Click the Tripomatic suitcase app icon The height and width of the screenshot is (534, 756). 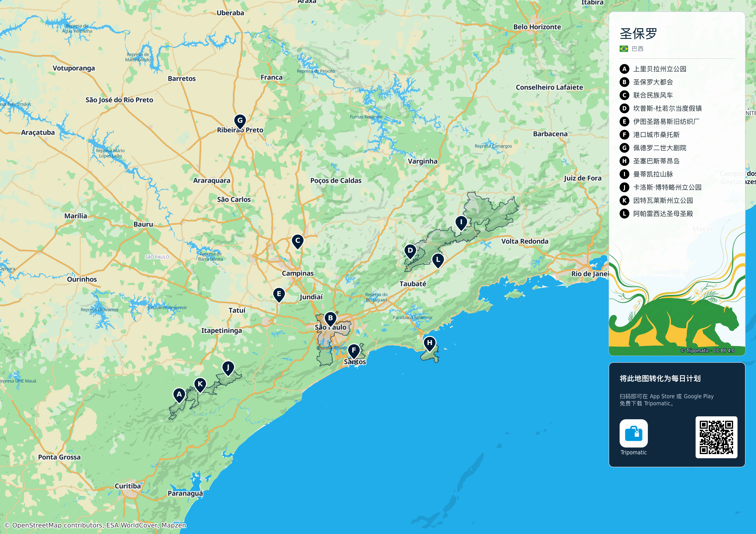(633, 433)
